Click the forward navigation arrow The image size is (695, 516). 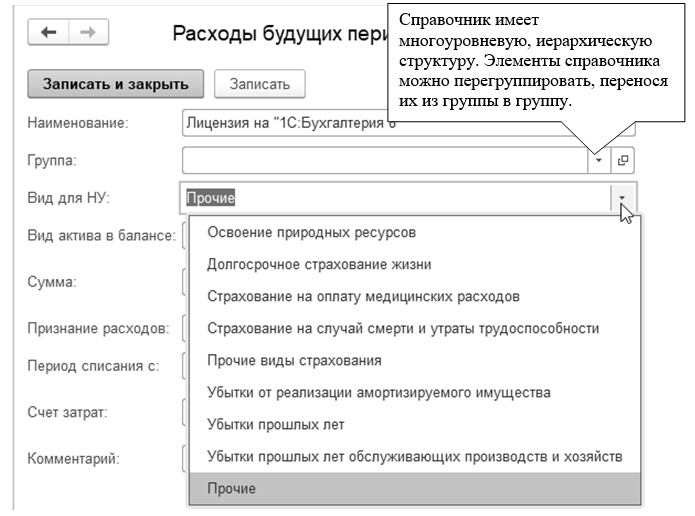coord(87,32)
